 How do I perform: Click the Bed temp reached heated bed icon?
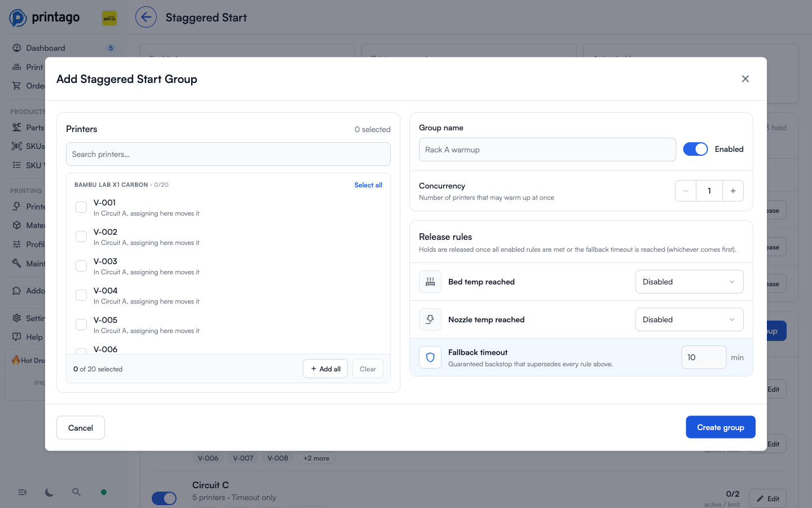(430, 282)
